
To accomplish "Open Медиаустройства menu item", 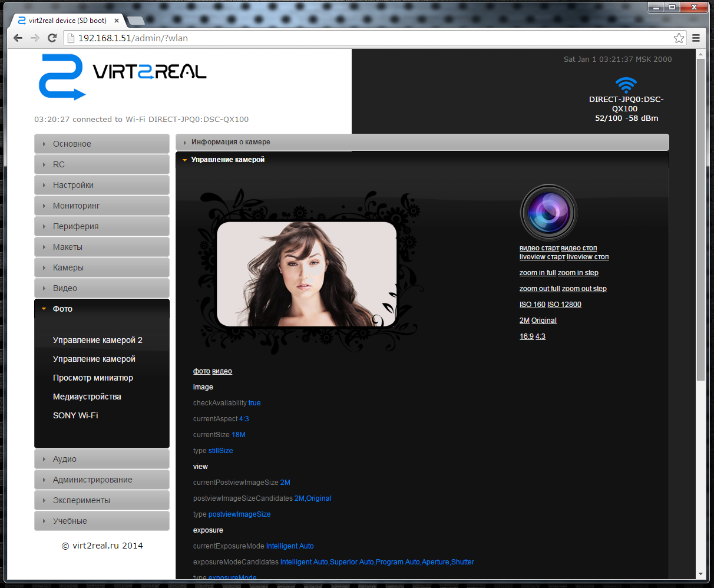I will point(87,397).
